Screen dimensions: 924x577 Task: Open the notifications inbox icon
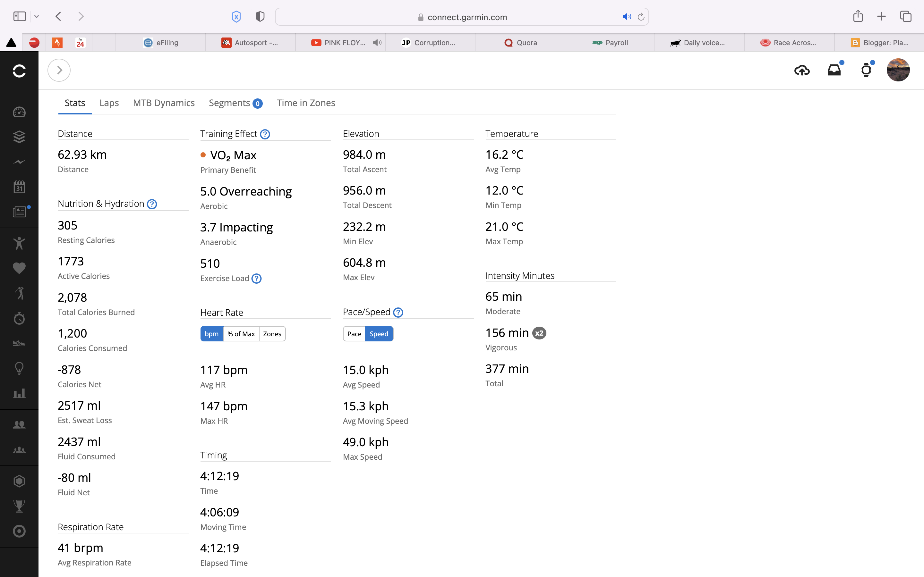click(834, 70)
